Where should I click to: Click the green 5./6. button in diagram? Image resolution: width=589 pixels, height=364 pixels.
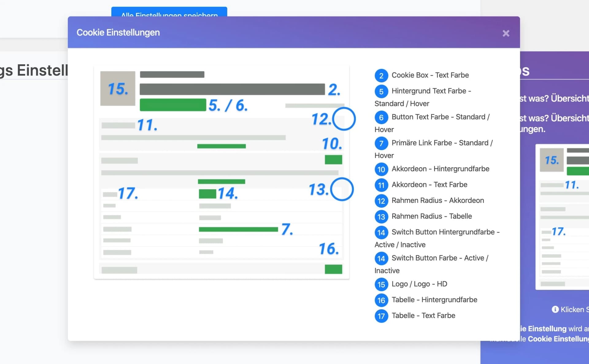click(x=173, y=105)
